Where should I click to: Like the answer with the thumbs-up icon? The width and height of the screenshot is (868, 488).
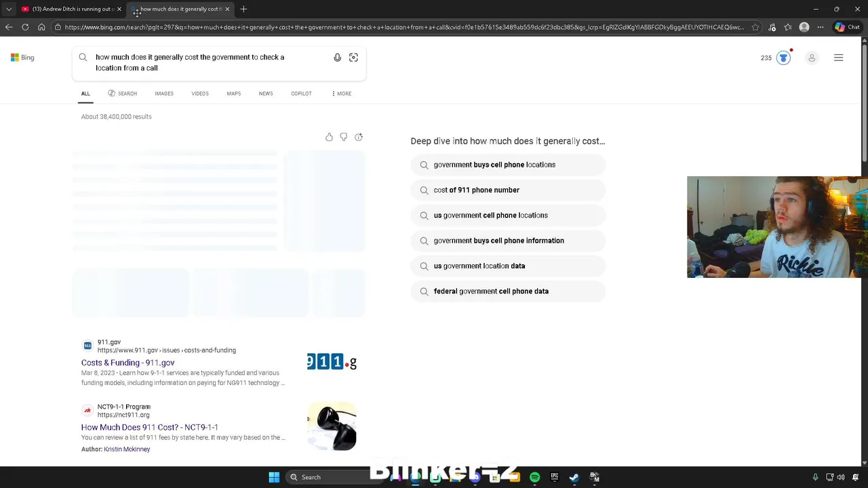tap(329, 137)
